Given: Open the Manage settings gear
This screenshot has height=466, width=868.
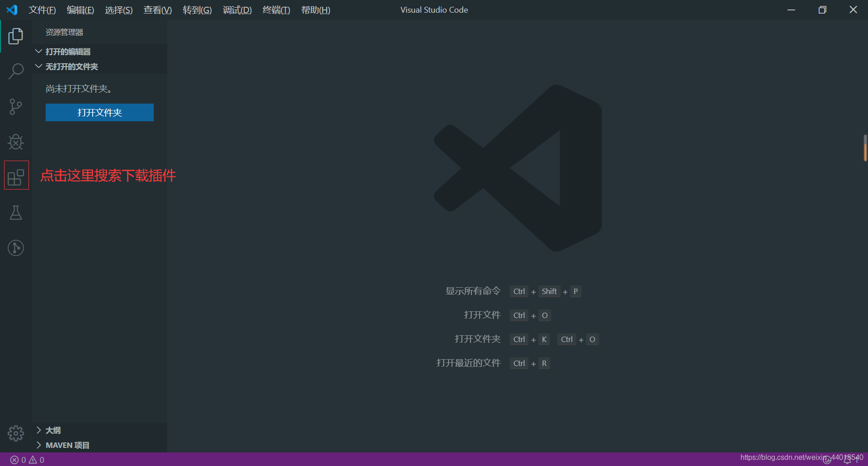Looking at the screenshot, I should [16, 433].
